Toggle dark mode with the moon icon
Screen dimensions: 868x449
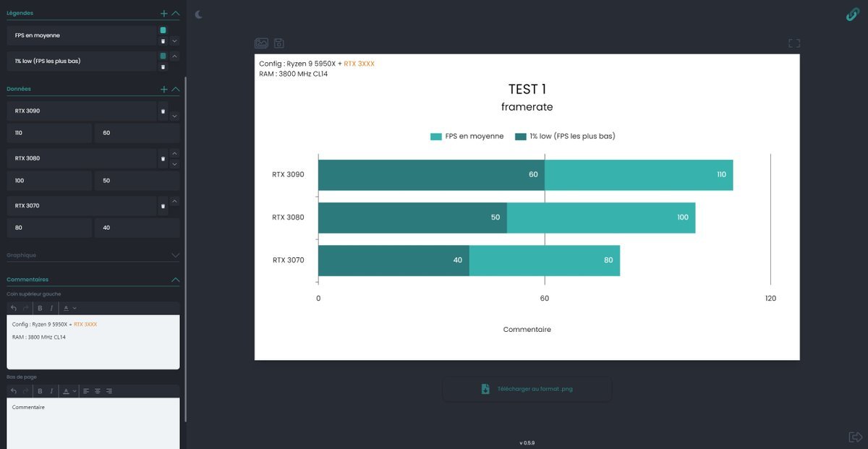pos(199,14)
